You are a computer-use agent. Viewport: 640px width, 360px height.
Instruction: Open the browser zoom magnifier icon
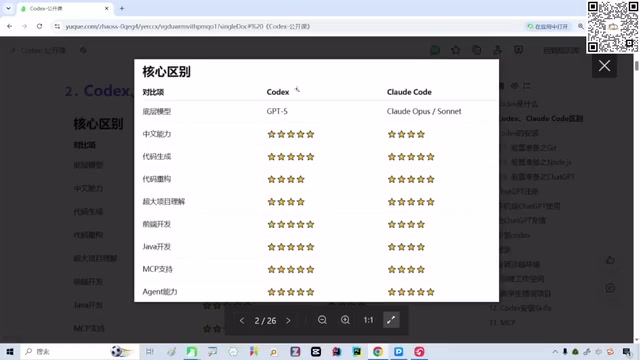[x=580, y=26]
